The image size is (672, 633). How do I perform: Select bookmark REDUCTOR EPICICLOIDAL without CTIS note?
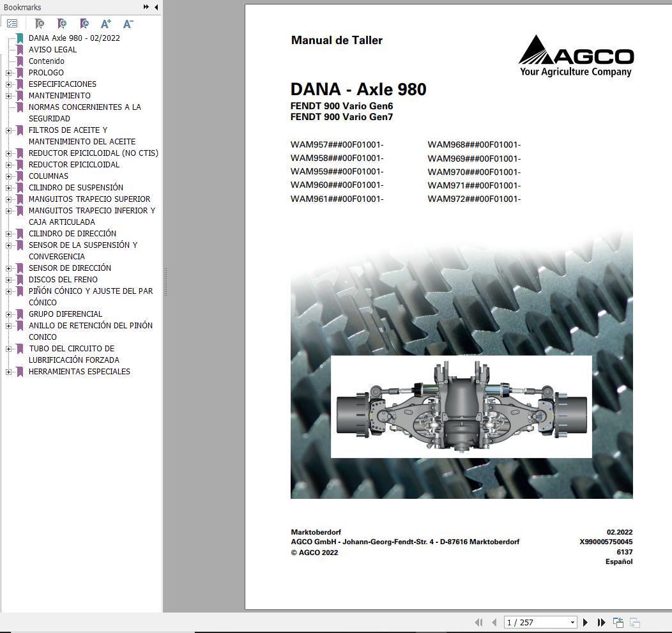pos(74,165)
